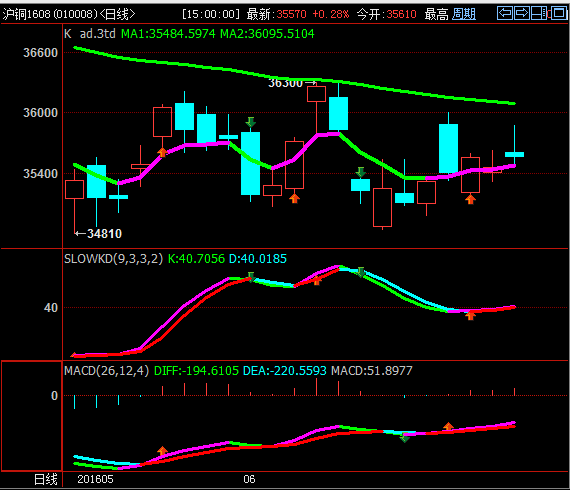Select the 34810 low price marker
Viewport: 570px width, 490px height.
click(104, 234)
